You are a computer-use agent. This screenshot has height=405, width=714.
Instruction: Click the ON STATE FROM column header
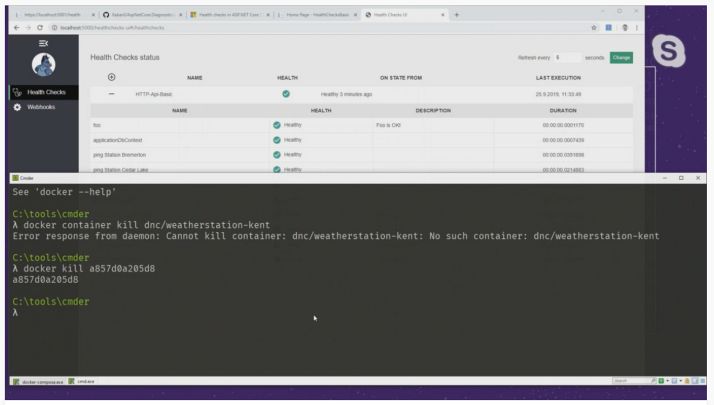point(401,78)
